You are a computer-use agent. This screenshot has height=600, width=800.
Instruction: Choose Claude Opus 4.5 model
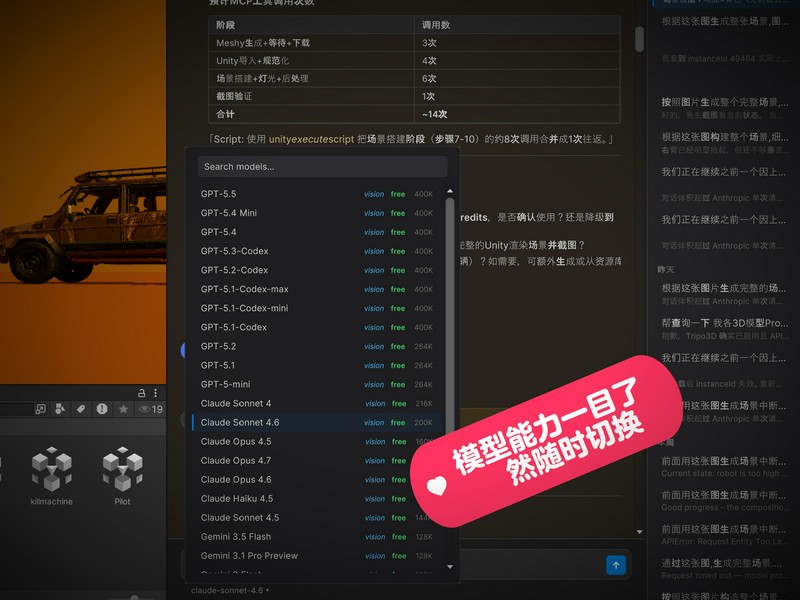tap(316, 441)
